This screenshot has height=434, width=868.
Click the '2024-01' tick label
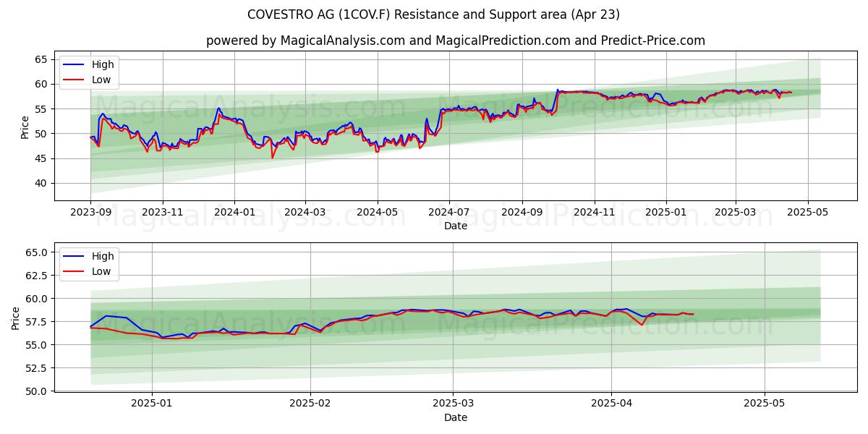(234, 213)
